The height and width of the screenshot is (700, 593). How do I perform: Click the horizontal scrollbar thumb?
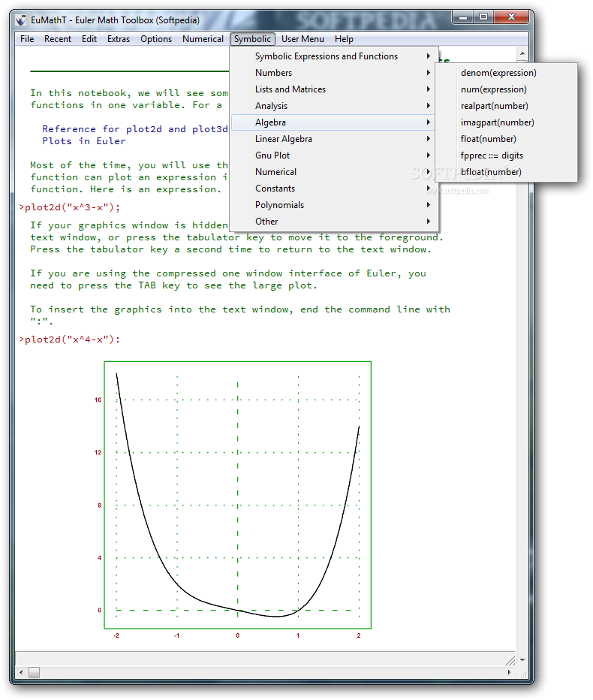coord(34,672)
